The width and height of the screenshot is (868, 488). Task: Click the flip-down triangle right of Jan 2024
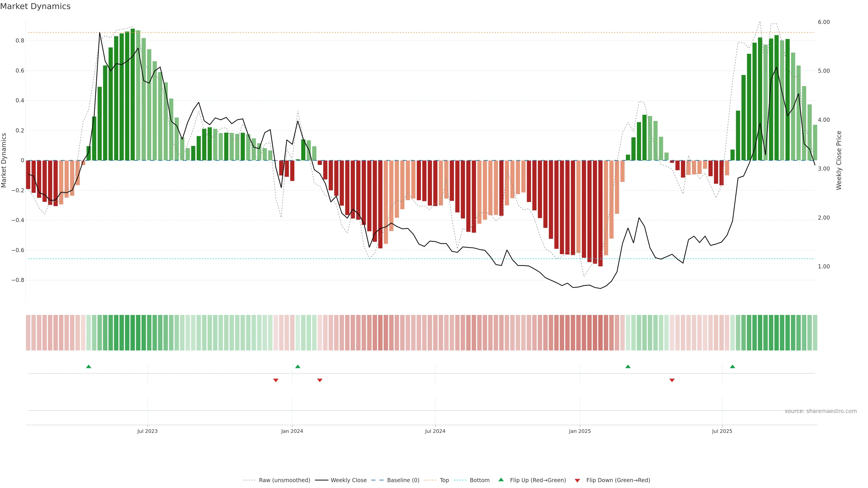[320, 380]
